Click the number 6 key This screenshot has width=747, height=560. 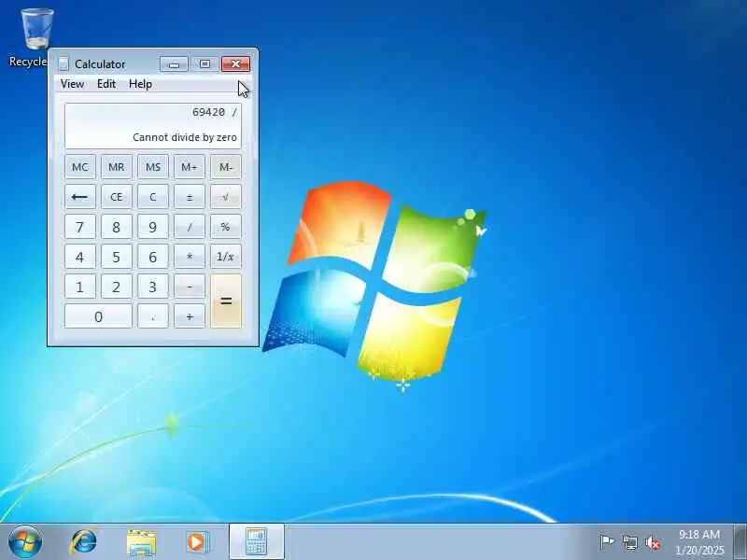point(153,257)
